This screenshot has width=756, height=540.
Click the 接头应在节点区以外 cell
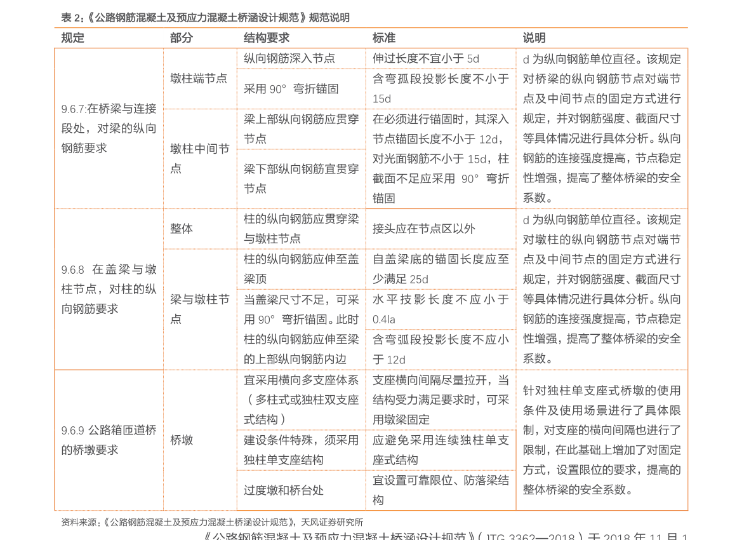(423, 229)
